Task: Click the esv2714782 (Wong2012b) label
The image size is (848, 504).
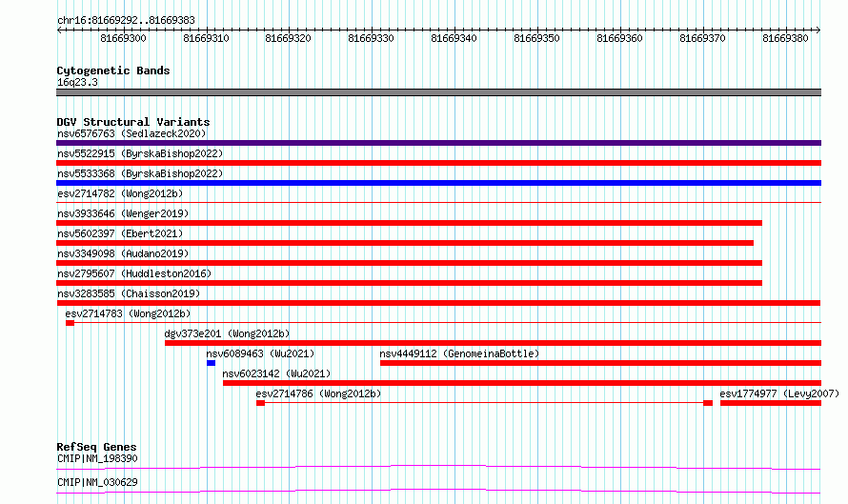Action: 120,193
